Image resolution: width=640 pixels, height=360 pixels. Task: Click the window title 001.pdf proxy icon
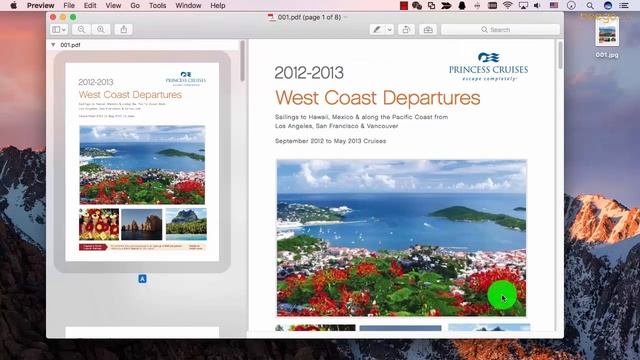point(271,17)
